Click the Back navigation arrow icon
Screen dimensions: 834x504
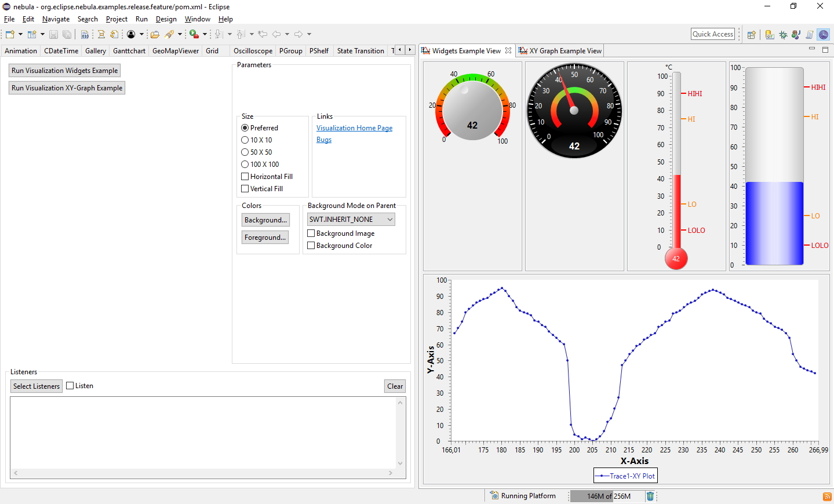point(276,35)
